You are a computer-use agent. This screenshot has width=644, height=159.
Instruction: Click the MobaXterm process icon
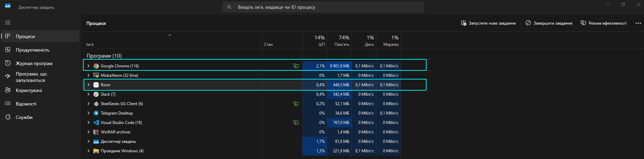[x=96, y=75]
